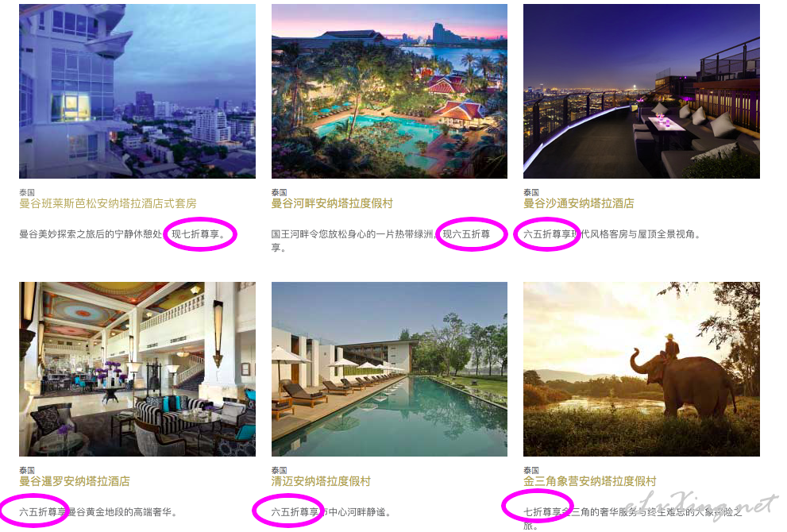Open the 清迈安纳塔拉度假村 hotel link
This screenshot has width=787, height=532.
(321, 482)
